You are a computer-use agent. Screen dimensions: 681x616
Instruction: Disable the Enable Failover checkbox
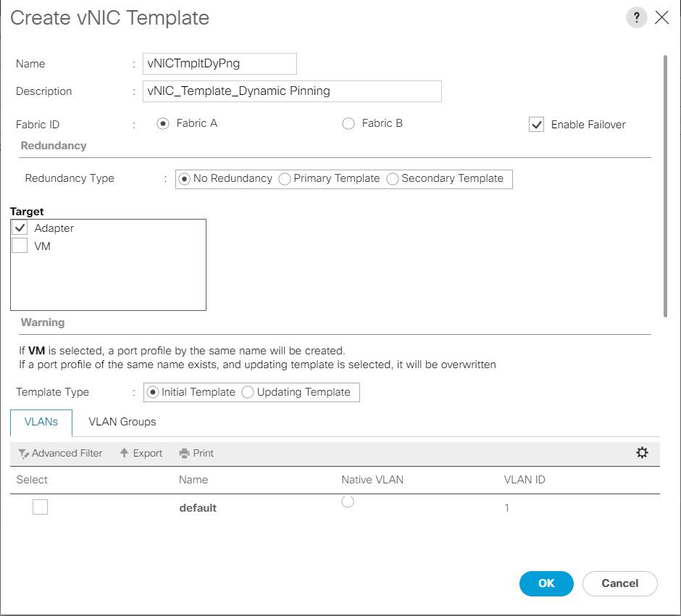[537, 125]
